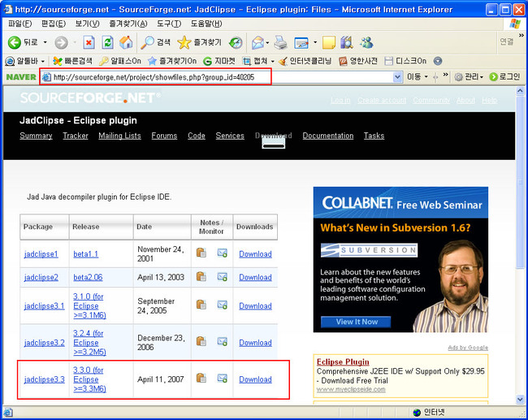
Task: Expand 캡쳐 dropdown arrow
Action: (x=272, y=61)
